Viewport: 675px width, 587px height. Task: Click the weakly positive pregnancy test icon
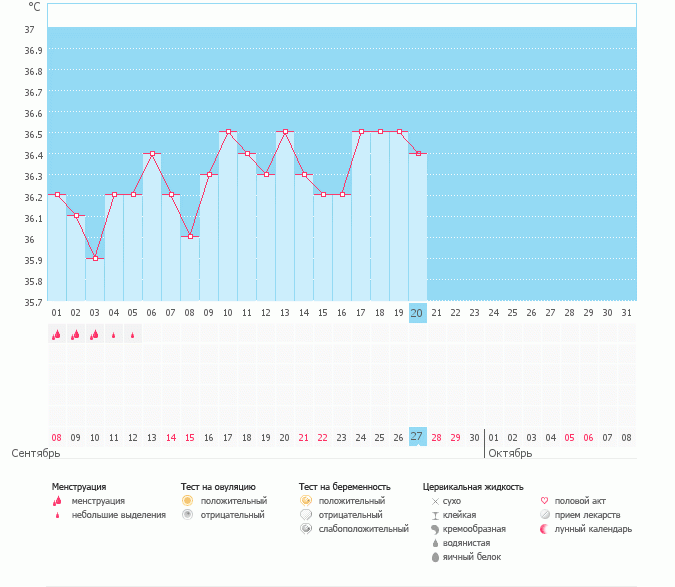(305, 529)
